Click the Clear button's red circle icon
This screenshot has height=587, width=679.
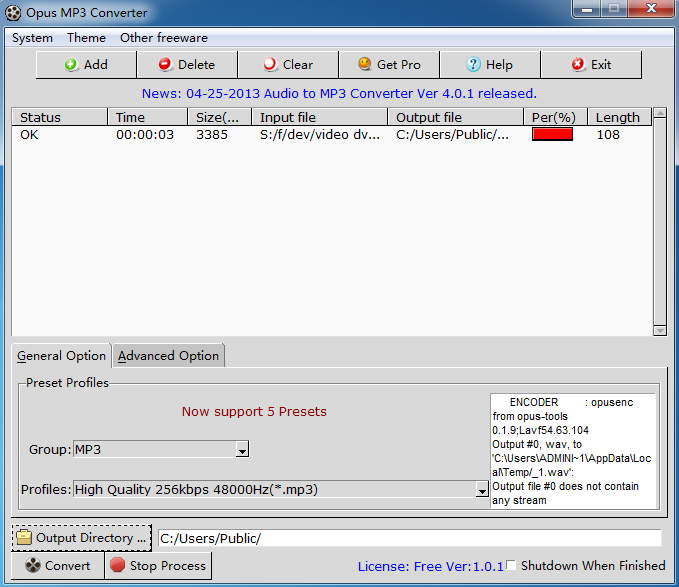(270, 65)
